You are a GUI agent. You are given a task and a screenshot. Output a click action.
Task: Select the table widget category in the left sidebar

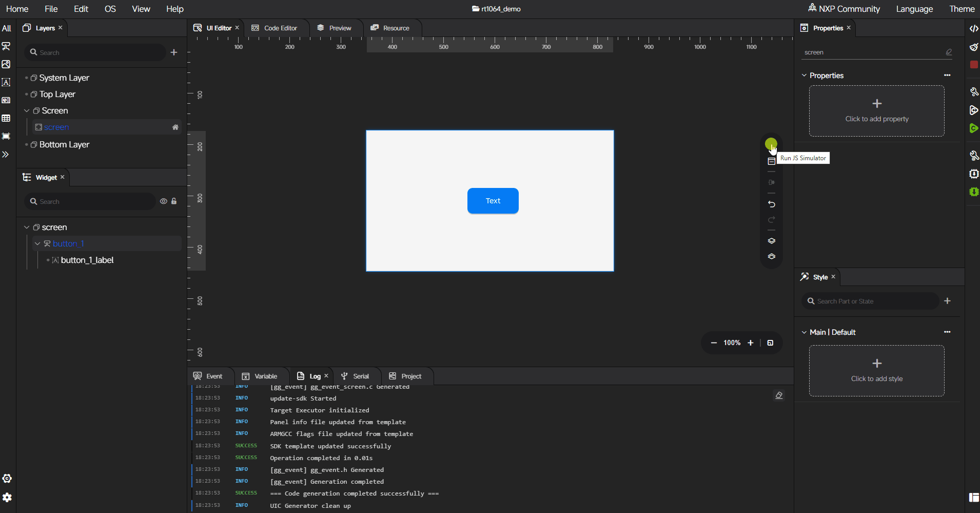coord(6,118)
